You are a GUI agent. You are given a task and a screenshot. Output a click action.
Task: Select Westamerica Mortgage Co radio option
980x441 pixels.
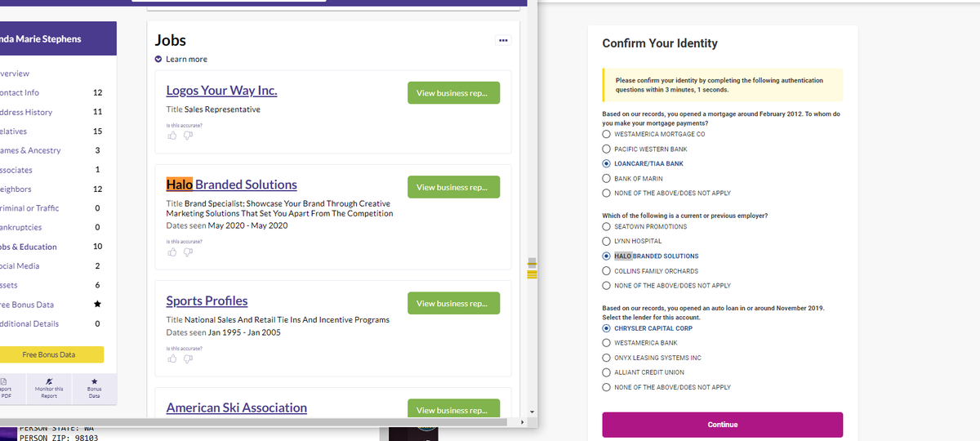[x=606, y=134]
